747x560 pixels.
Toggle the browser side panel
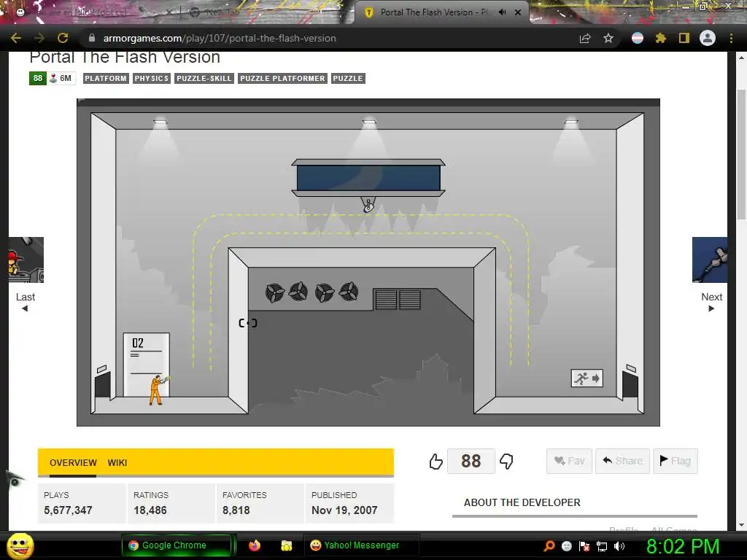[x=684, y=38]
